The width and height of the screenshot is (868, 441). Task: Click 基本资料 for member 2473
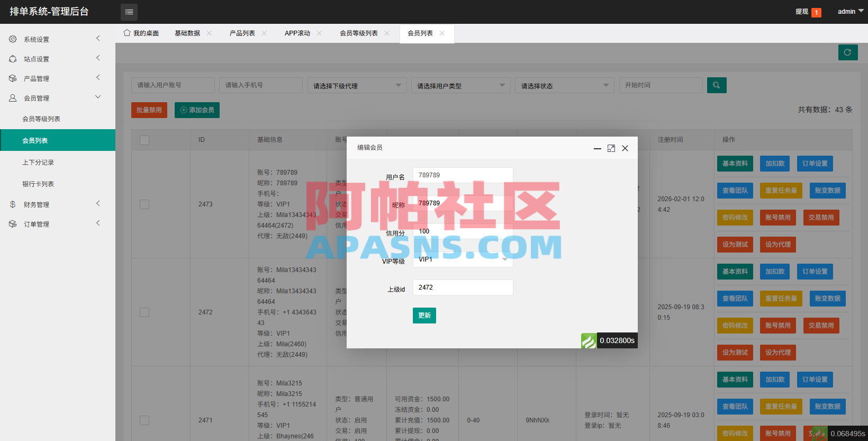tap(735, 164)
